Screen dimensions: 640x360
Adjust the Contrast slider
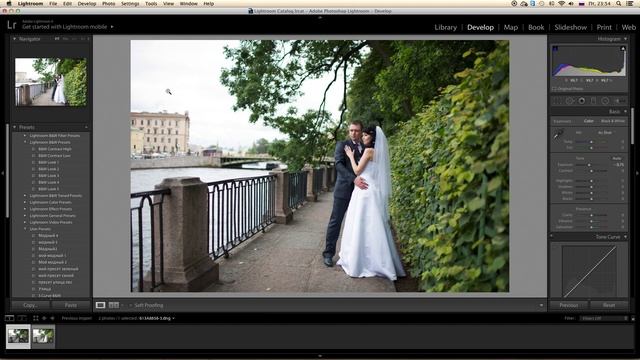591,171
